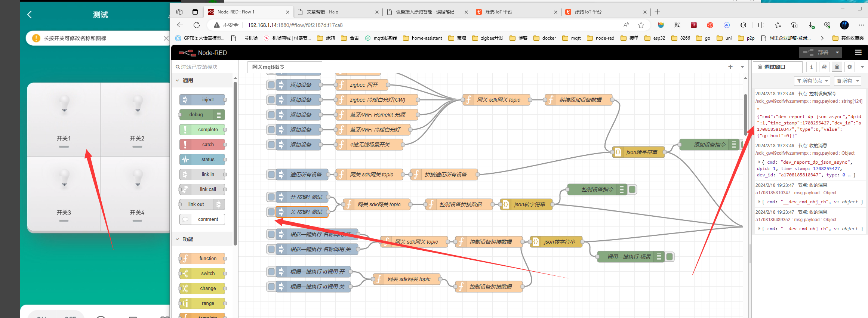
Task: Switch to the first 涂鸦 IoT 平台 tab
Action: coord(516,12)
